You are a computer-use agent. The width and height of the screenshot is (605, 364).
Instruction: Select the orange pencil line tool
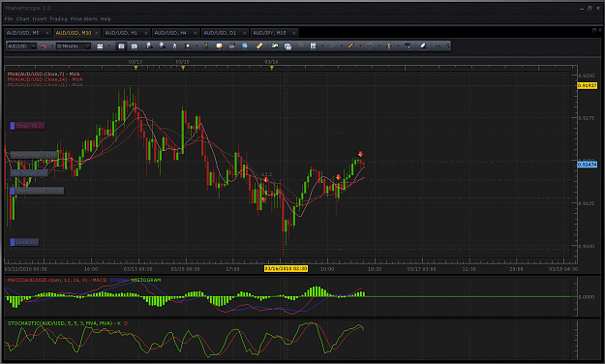(x=351, y=45)
